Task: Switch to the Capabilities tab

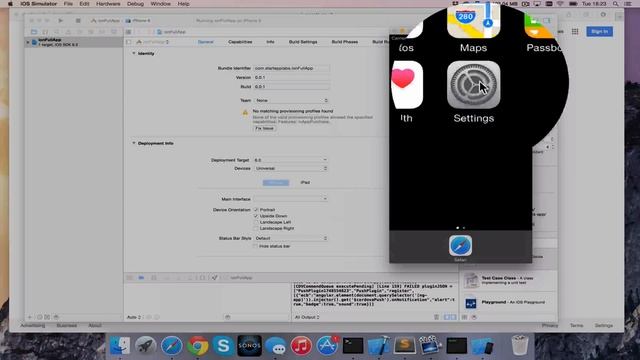Action: [x=240, y=42]
